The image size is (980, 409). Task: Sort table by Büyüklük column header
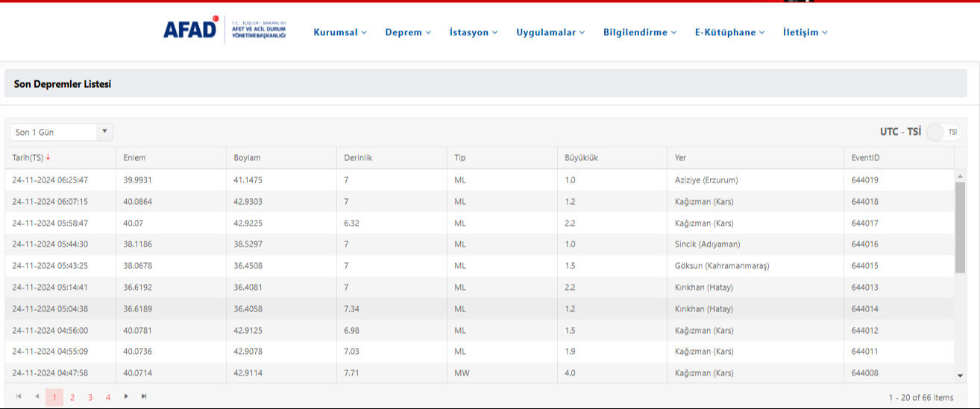582,158
